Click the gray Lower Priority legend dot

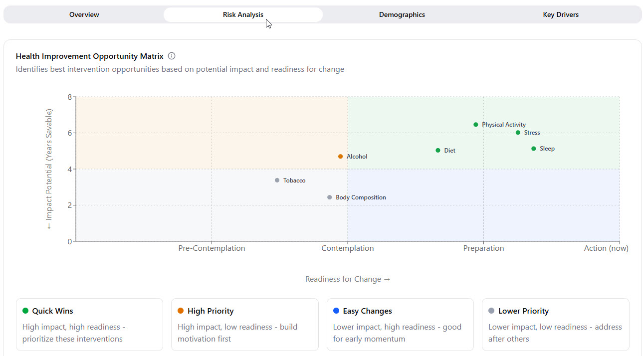[x=491, y=311]
